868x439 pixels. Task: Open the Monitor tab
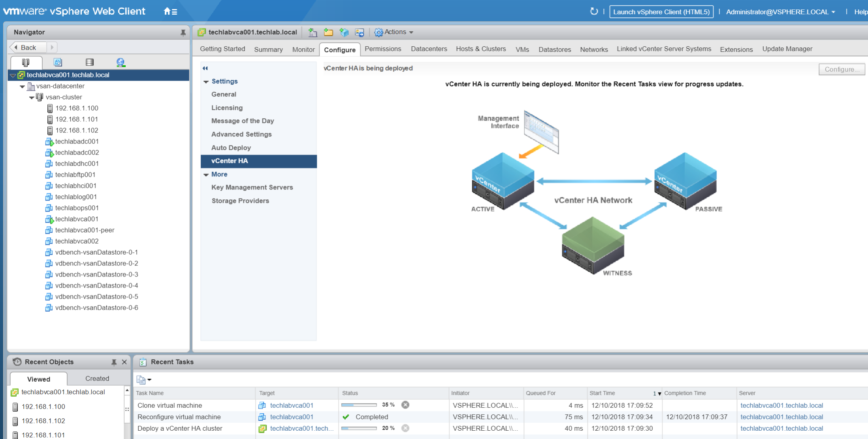pos(303,49)
